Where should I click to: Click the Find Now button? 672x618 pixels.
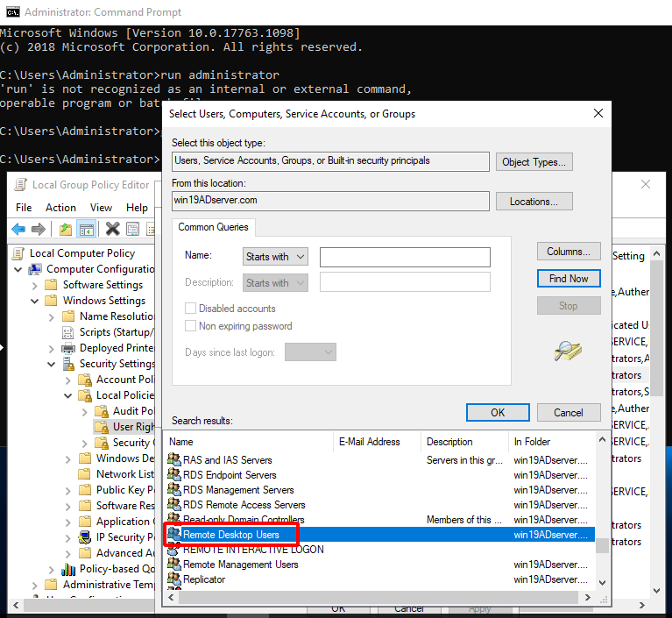click(569, 279)
